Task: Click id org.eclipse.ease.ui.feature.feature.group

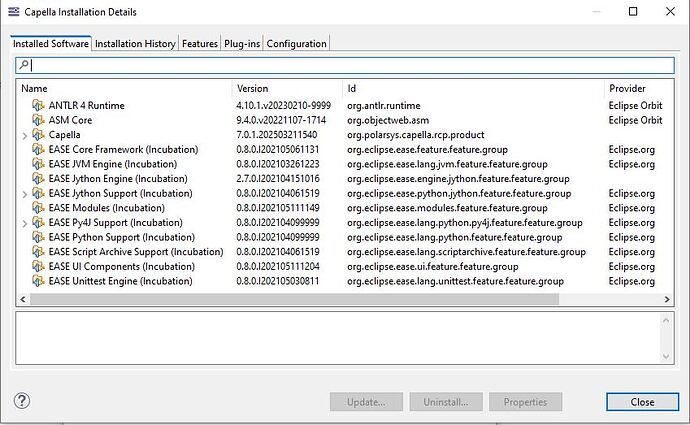Action: click(433, 266)
